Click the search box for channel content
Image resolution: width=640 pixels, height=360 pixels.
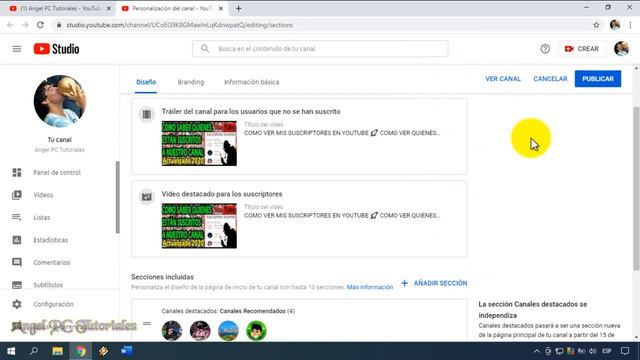pyautogui.click(x=320, y=49)
